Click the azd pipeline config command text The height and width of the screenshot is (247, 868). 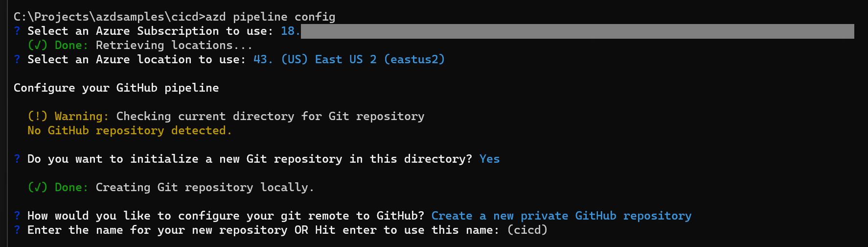click(x=271, y=17)
